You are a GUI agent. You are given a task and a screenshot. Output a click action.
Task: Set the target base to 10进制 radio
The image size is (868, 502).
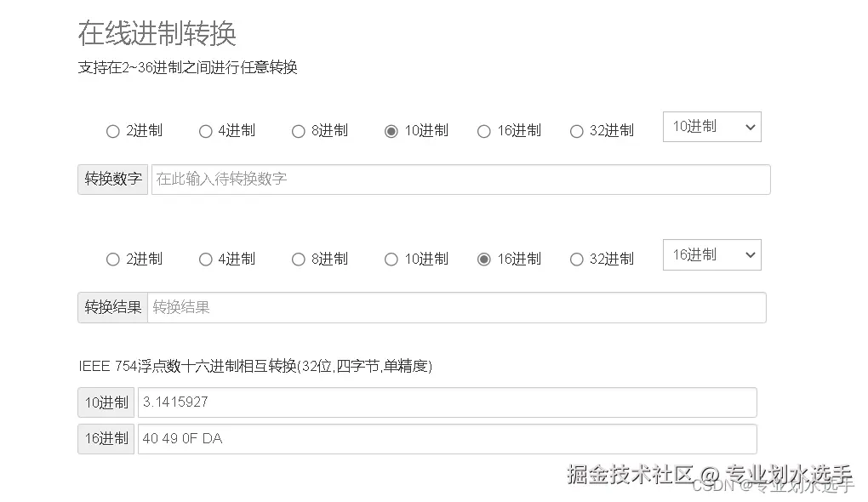coord(391,260)
